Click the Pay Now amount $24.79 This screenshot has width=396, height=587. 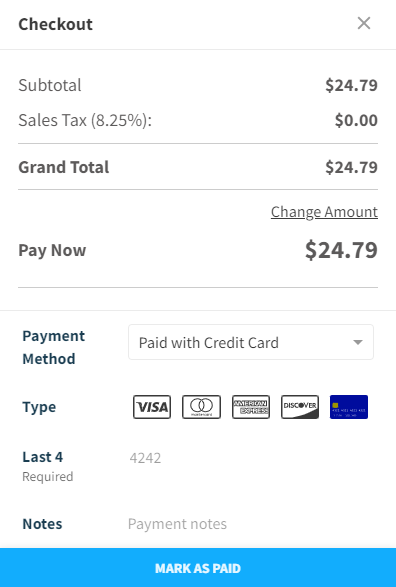pyautogui.click(x=341, y=250)
